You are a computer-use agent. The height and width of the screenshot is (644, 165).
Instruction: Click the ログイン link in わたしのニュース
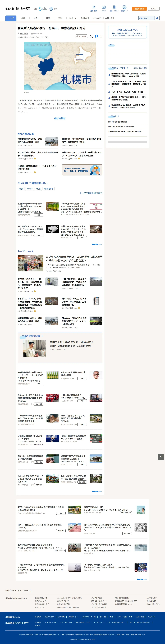pos(134,33)
